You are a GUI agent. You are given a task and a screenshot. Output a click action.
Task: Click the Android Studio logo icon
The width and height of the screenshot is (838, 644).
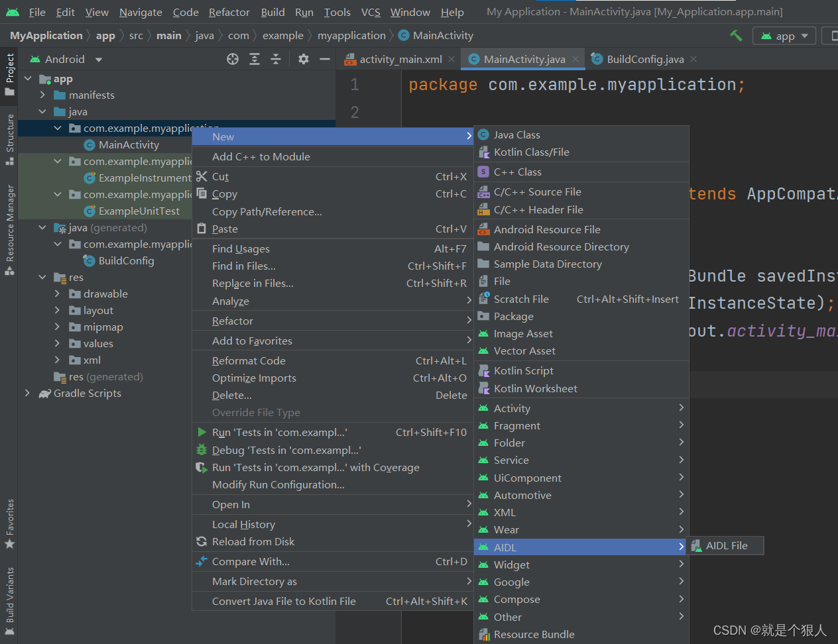click(x=13, y=12)
